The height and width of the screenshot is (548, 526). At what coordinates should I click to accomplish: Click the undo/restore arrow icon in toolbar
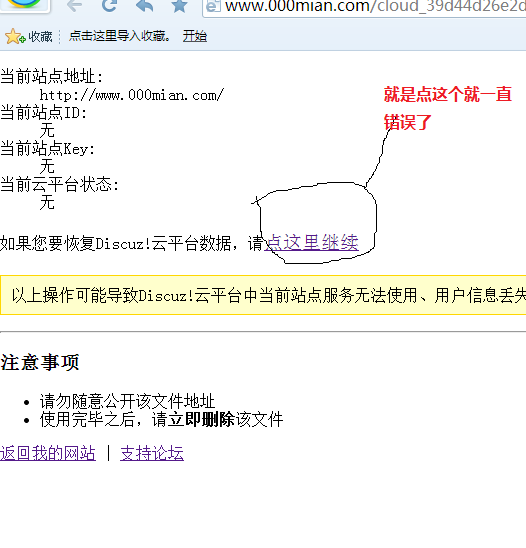[144, 5]
